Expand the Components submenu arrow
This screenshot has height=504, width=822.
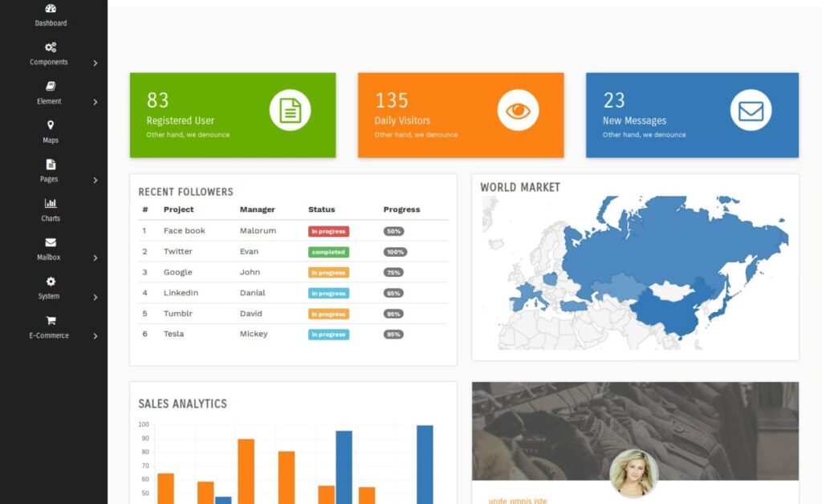[x=96, y=63]
